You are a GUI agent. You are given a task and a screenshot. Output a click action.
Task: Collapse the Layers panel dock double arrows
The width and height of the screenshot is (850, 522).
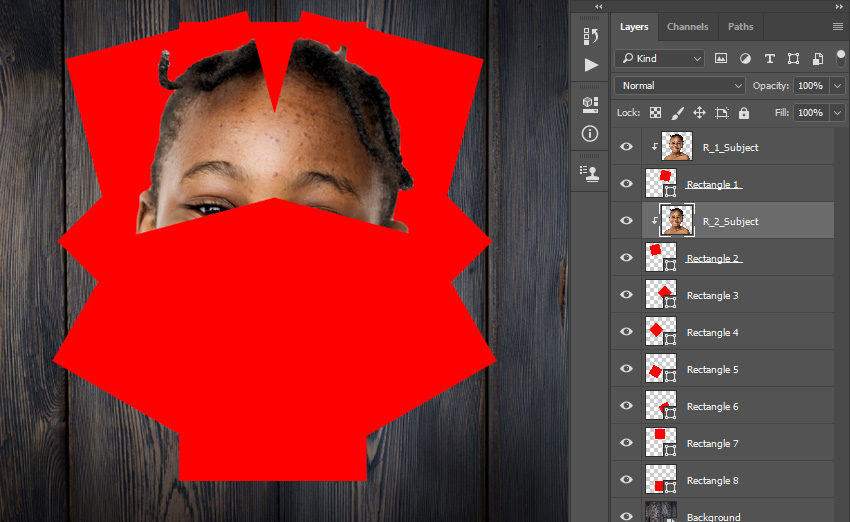point(839,7)
